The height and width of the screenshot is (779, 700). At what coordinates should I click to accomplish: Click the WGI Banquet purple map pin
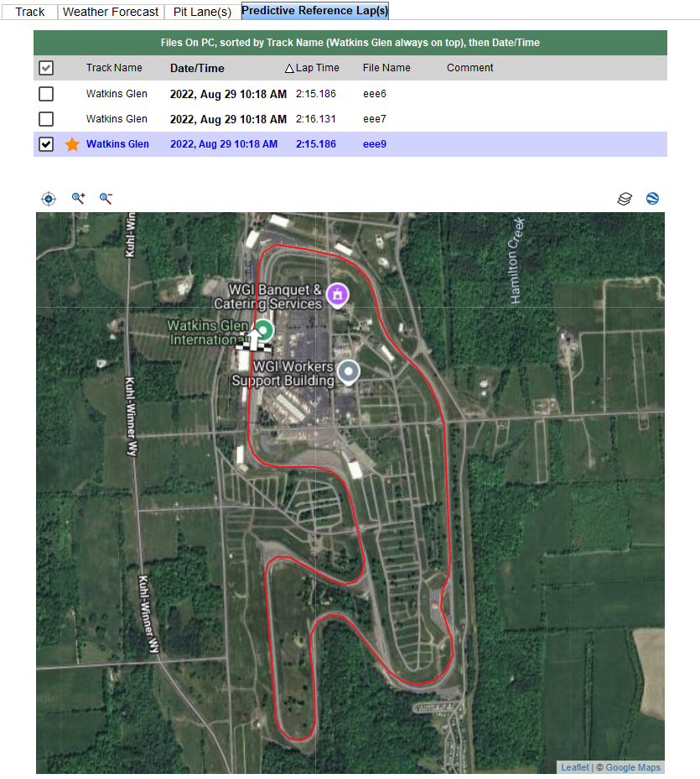click(x=337, y=294)
